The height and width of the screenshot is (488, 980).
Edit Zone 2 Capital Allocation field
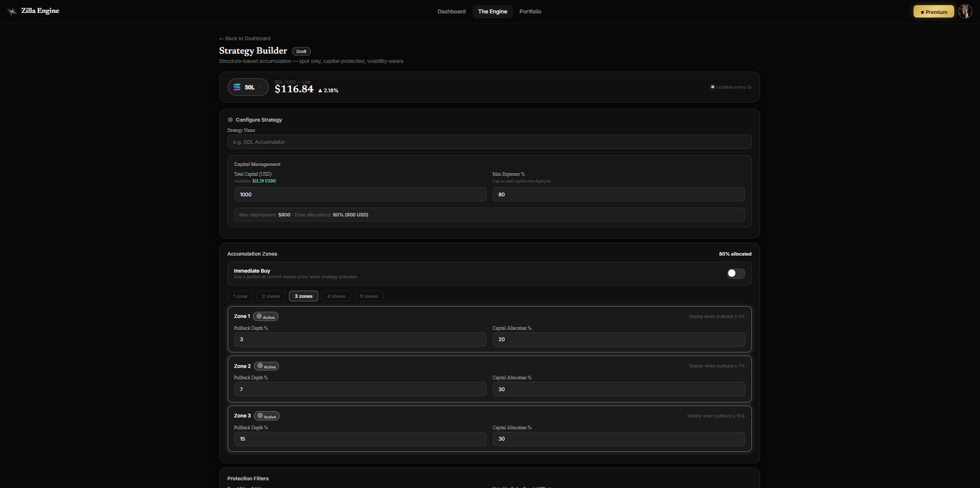coord(618,389)
